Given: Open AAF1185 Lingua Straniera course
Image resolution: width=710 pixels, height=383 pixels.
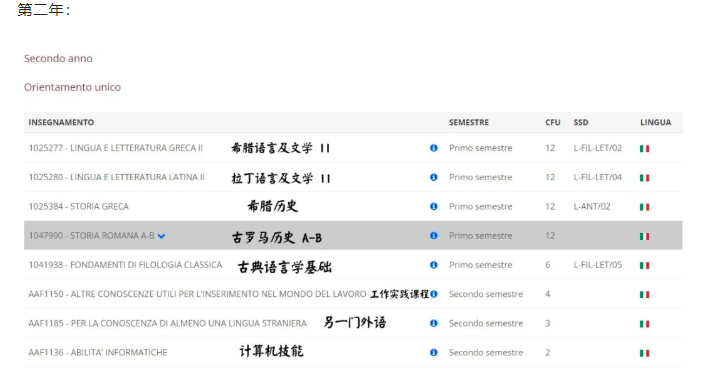Looking at the screenshot, I should point(168,323).
